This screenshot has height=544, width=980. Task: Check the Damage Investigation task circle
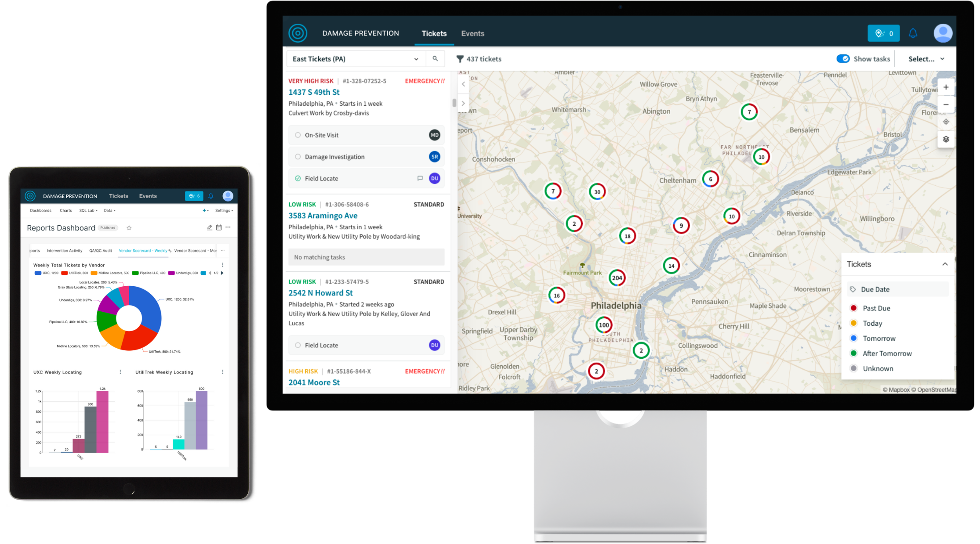pyautogui.click(x=298, y=157)
